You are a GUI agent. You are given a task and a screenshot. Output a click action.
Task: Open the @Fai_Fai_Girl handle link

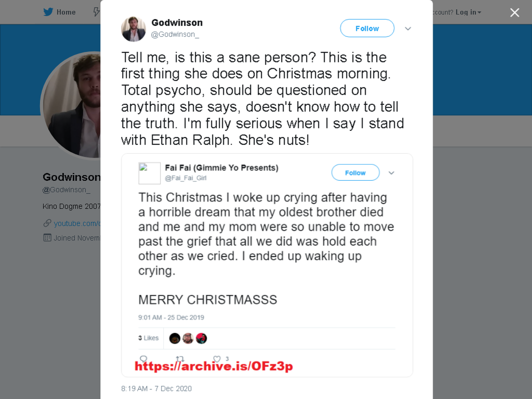click(x=185, y=178)
